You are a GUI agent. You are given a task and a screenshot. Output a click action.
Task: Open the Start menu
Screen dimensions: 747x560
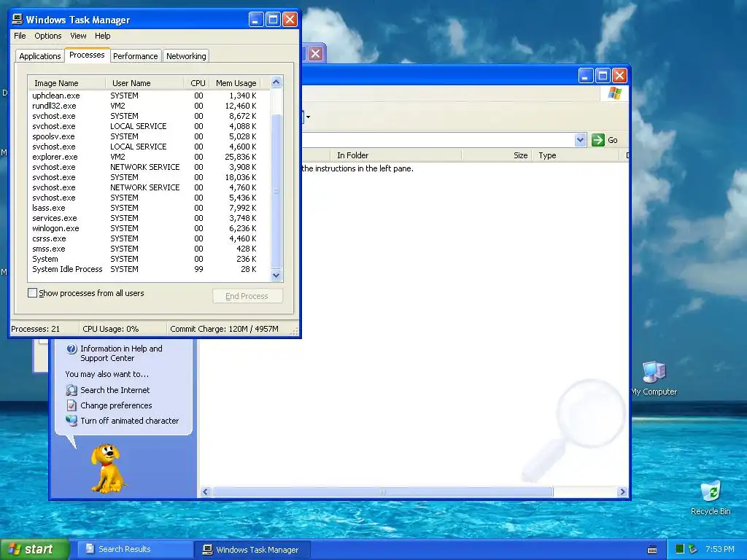pos(35,549)
